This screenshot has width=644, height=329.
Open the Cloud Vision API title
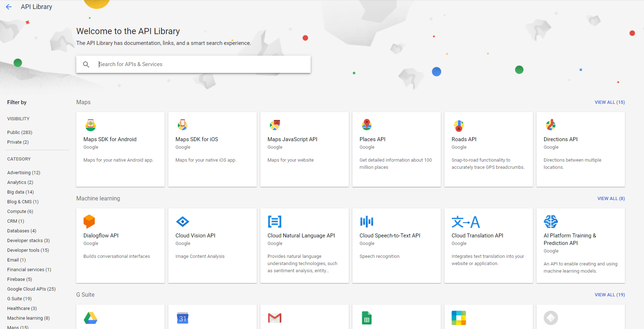point(195,236)
